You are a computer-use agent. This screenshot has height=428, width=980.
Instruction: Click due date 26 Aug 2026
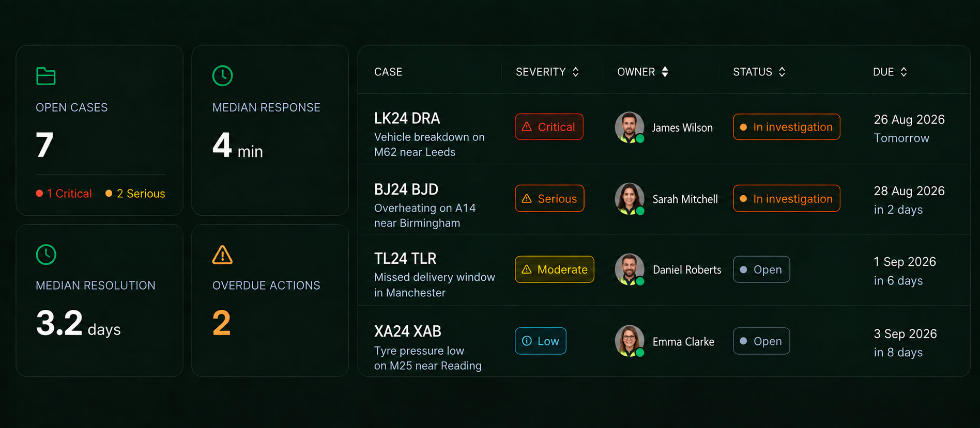coord(909,120)
